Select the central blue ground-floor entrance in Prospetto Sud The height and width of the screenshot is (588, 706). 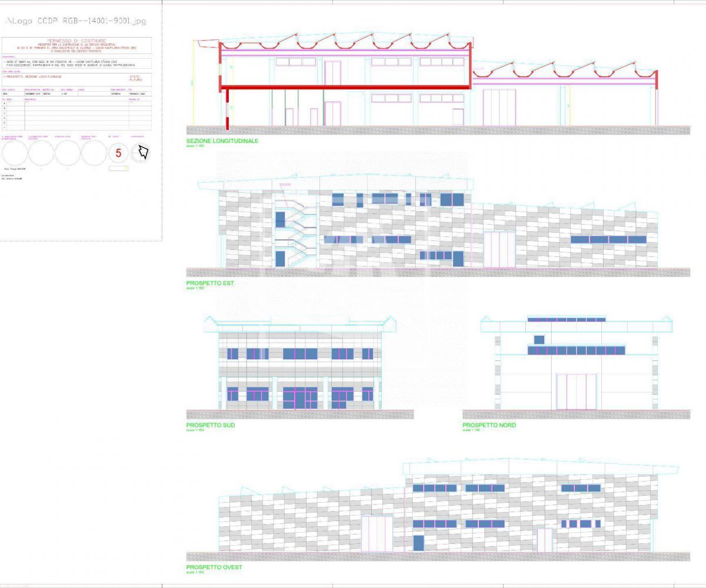click(299, 397)
